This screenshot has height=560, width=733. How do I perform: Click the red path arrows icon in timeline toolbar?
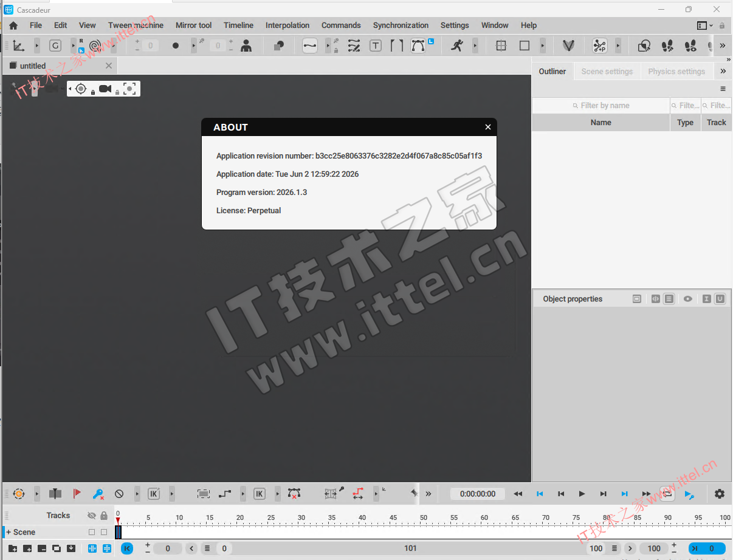(x=358, y=494)
